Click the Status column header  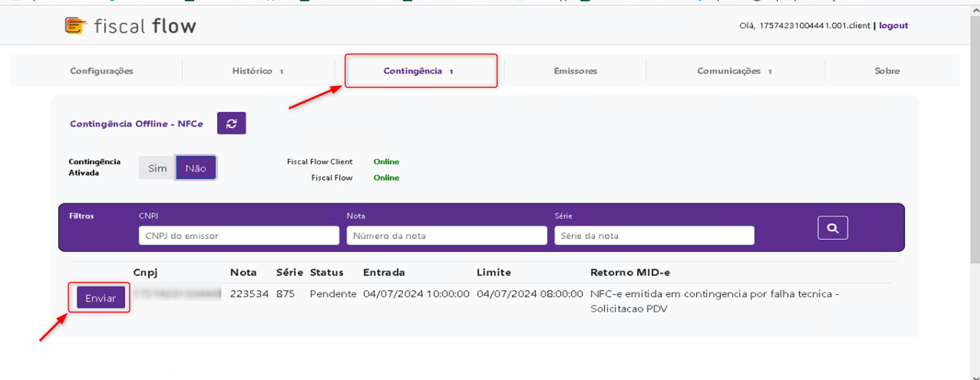tap(326, 272)
